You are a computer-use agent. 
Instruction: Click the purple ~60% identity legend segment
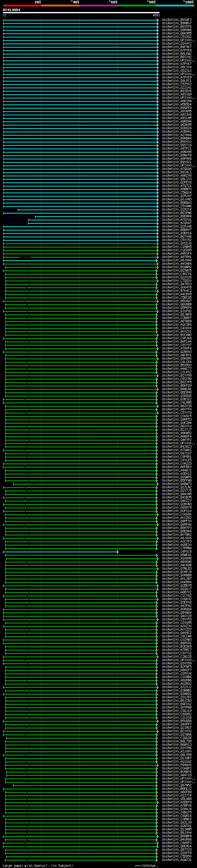click(x=98, y=6)
